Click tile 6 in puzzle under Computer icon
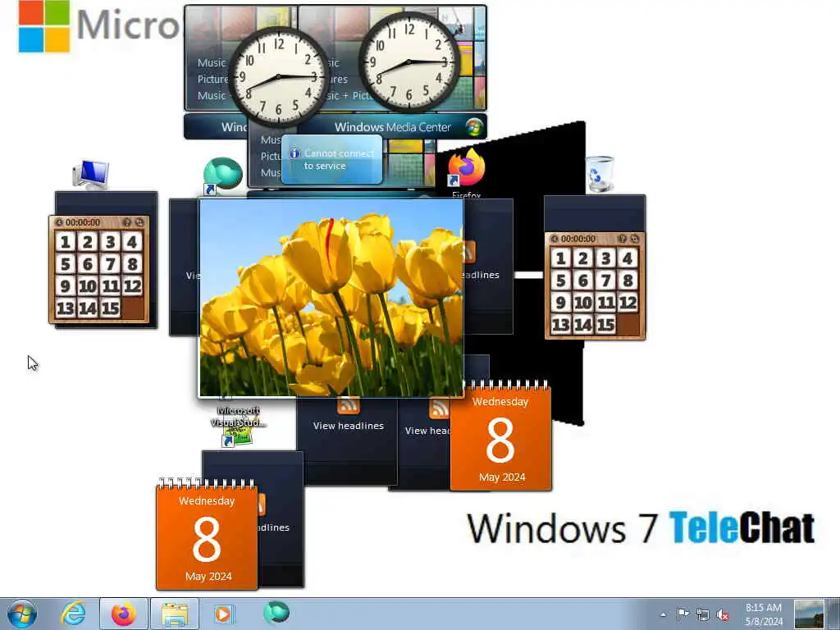Viewport: 840px width, 630px height. tap(88, 264)
